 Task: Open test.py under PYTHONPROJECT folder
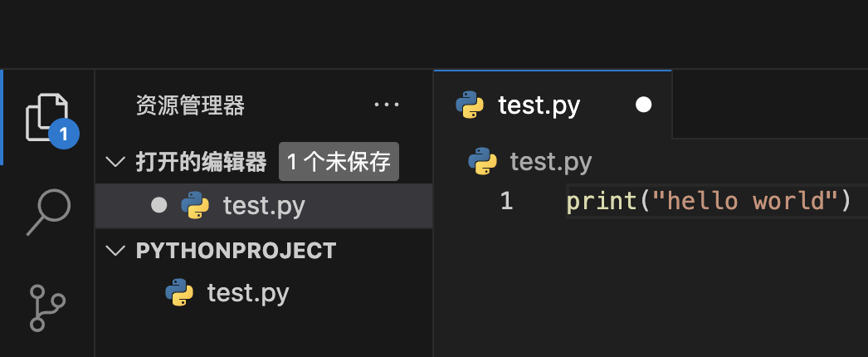(x=264, y=292)
